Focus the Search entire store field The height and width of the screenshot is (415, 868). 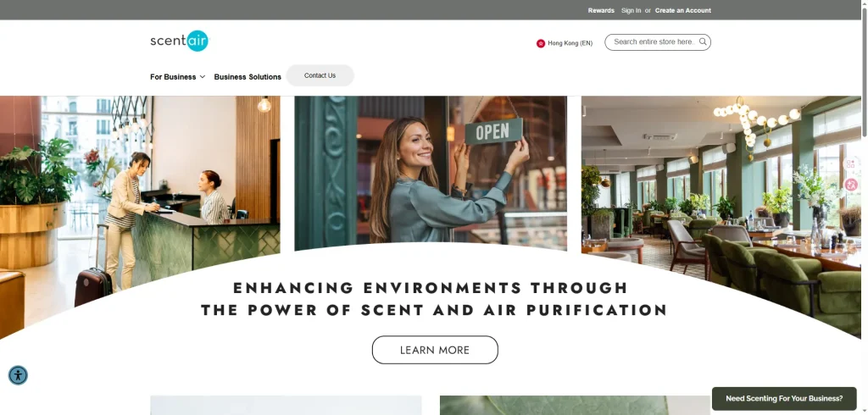(x=653, y=41)
